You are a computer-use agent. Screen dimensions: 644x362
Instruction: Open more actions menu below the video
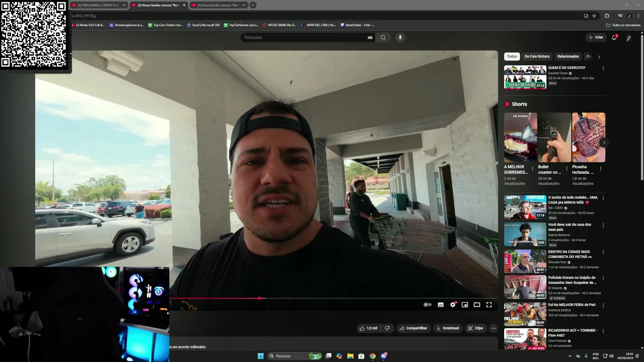coord(494,328)
